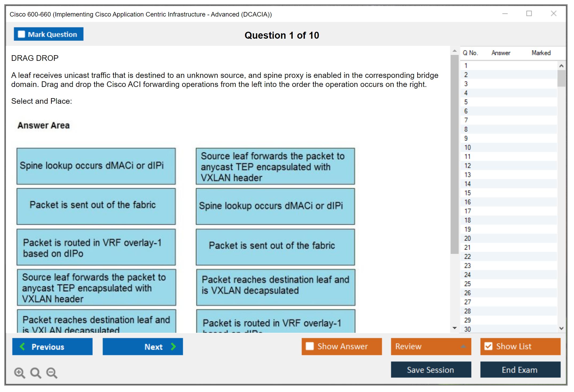Click the zoom in magnifier icon

(19, 373)
